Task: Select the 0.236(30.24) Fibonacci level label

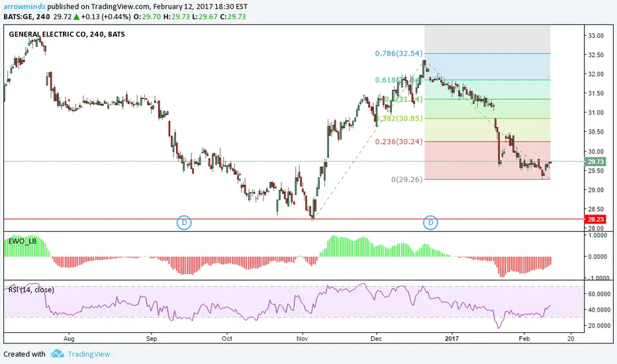Action: click(x=399, y=142)
